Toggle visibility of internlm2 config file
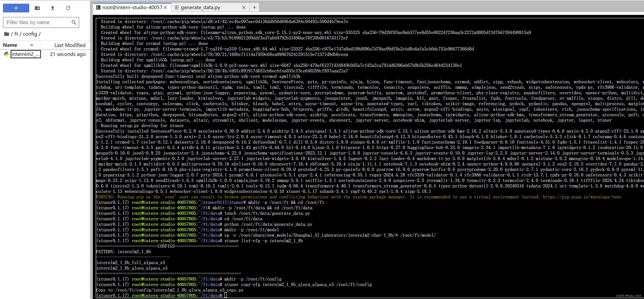The height and width of the screenshot is (299, 644). (x=25, y=54)
